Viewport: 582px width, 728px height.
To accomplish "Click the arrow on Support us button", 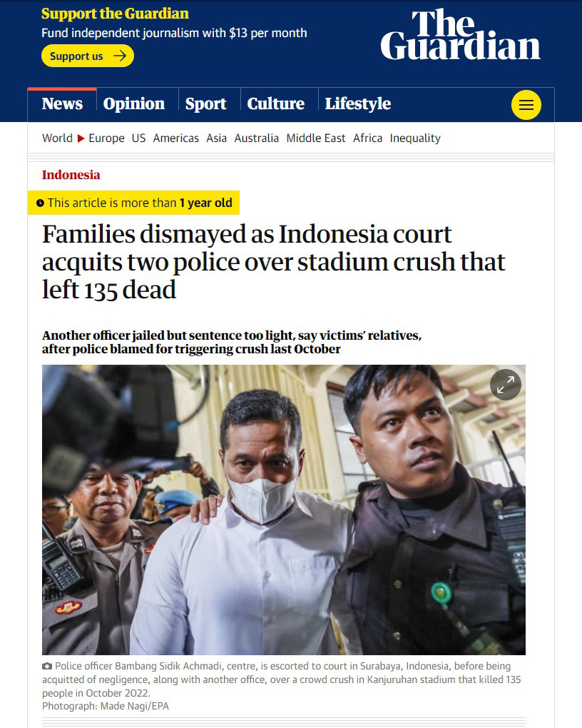I will click(120, 56).
